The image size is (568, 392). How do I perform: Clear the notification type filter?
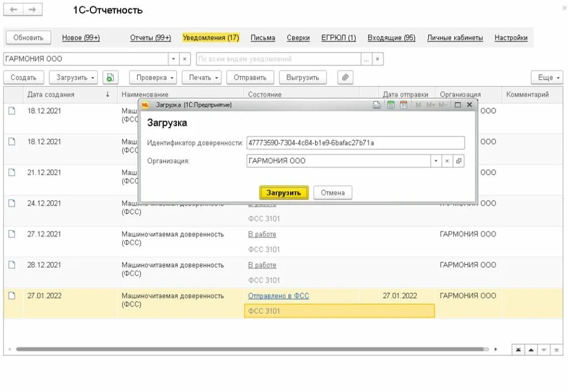click(377, 59)
